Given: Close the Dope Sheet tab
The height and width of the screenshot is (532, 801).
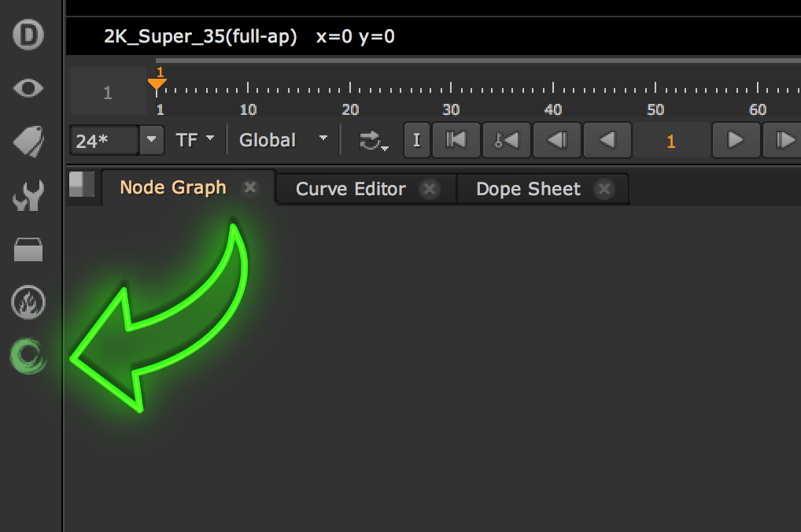Looking at the screenshot, I should pyautogui.click(x=604, y=189).
